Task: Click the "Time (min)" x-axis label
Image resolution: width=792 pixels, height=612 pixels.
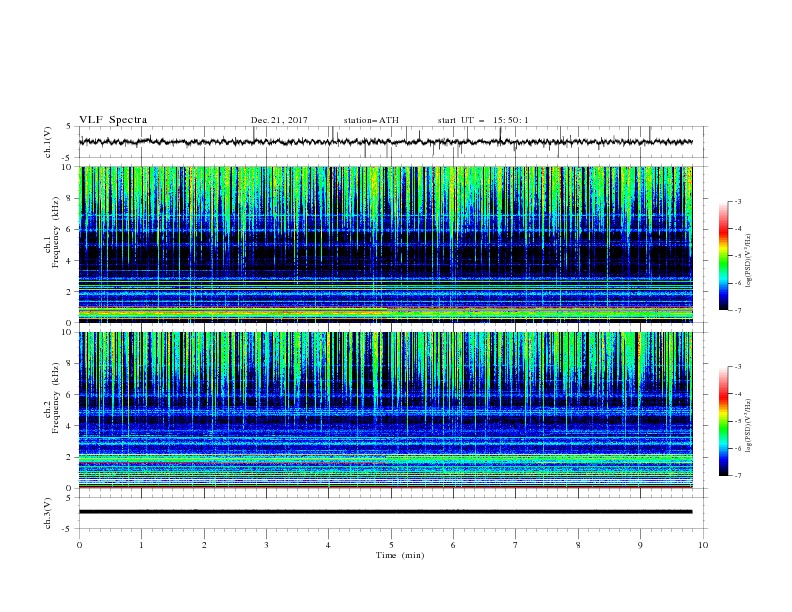Action: (400, 555)
